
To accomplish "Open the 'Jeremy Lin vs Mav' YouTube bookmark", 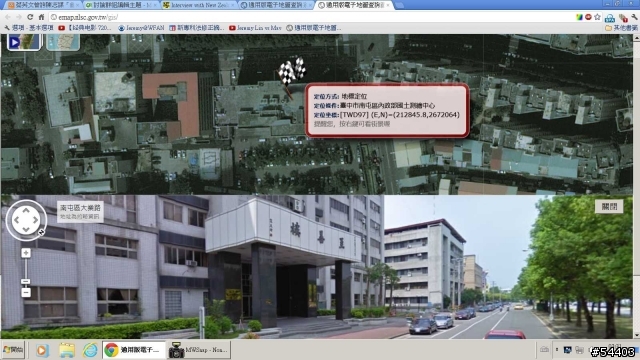I will click(255, 28).
